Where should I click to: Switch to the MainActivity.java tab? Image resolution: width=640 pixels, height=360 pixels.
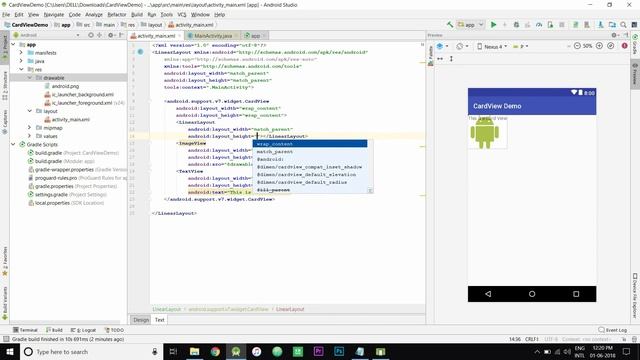[x=213, y=36]
